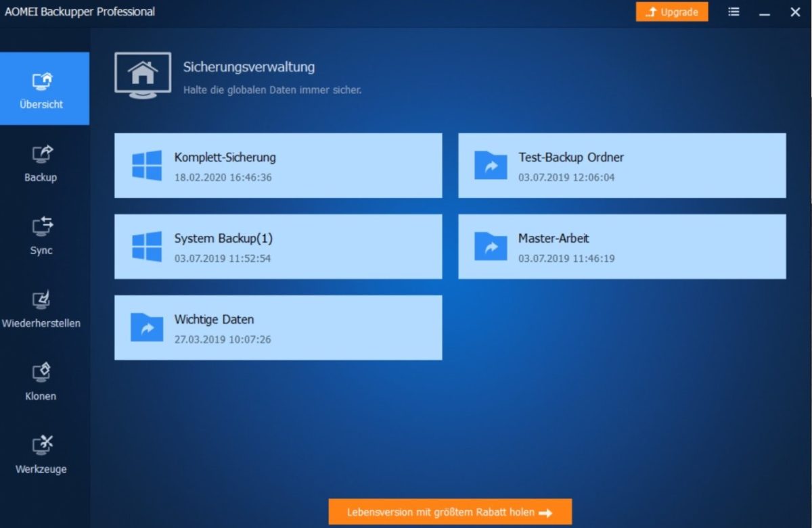Screen dimensions: 812x528
Task: Click the Upgrade button
Action: coord(672,11)
